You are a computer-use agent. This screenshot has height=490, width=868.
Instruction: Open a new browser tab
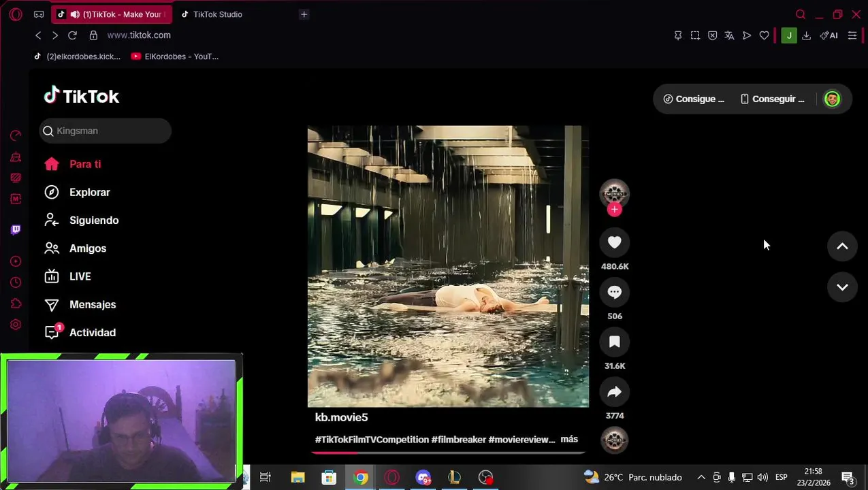[x=304, y=14]
